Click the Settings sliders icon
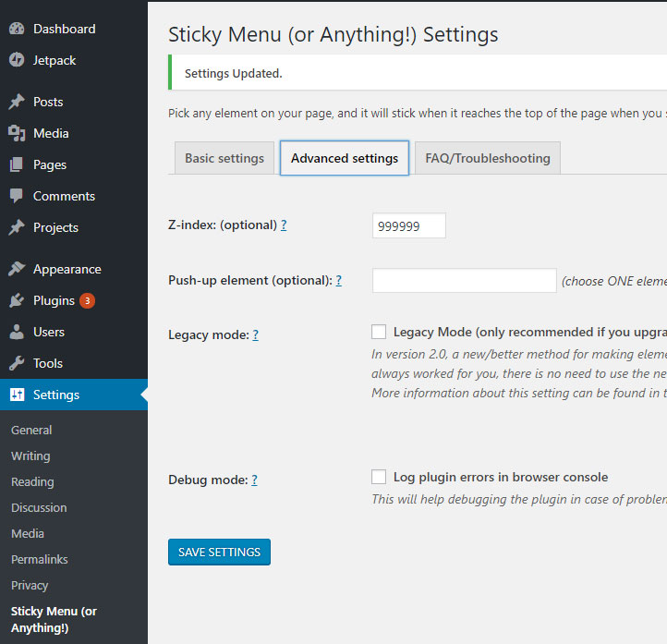The width and height of the screenshot is (667, 644). (x=17, y=395)
